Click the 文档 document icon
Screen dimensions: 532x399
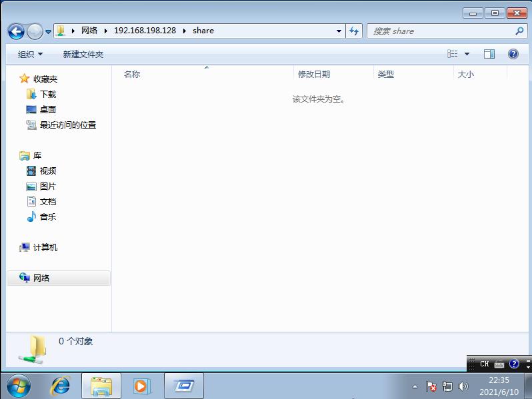pyautogui.click(x=31, y=201)
